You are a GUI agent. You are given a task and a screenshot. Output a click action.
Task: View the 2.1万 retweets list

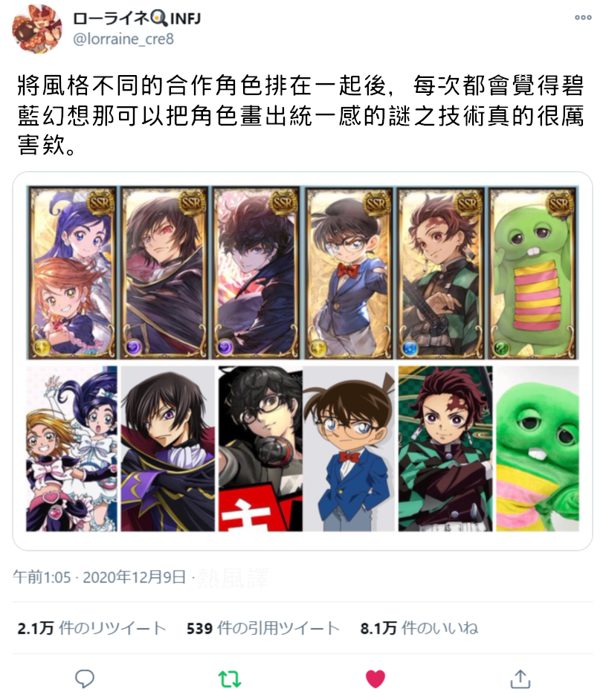[x=91, y=628]
